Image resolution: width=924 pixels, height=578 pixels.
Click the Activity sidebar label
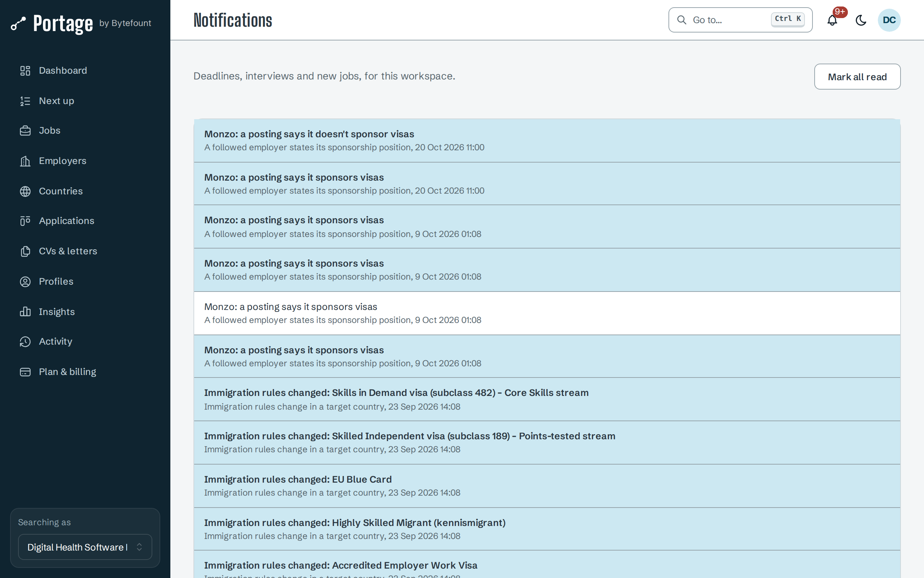[x=55, y=341]
